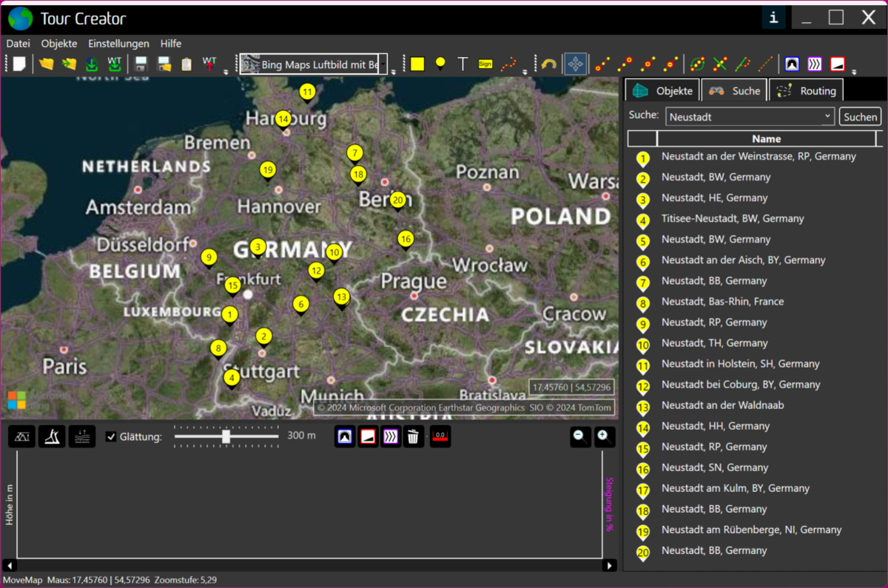Click the tunnel icon in top toolbar

tap(793, 64)
